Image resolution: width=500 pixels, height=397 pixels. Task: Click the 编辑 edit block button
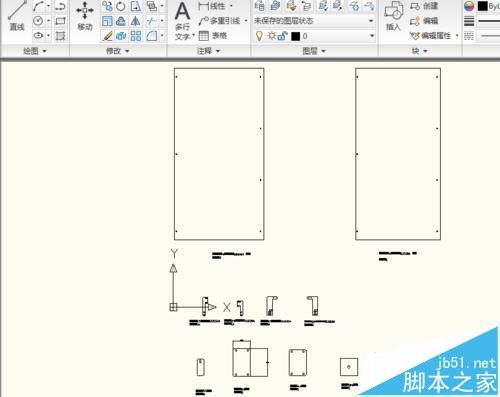point(424,21)
